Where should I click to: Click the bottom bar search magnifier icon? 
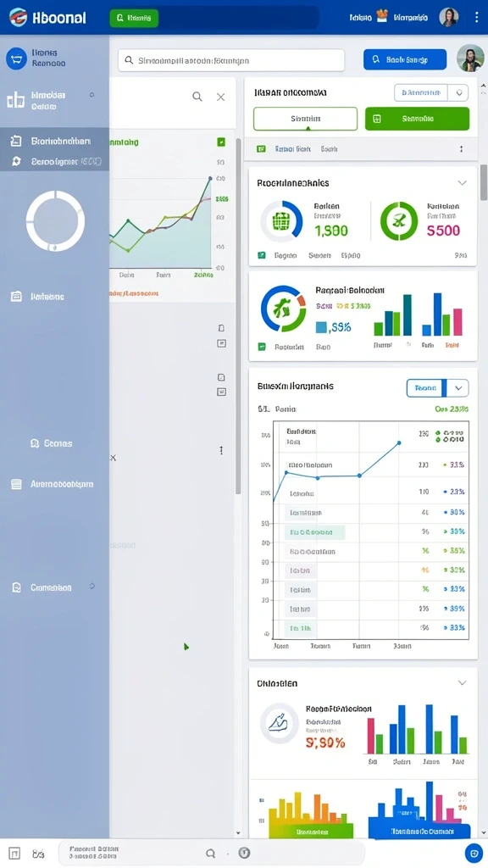pyautogui.click(x=210, y=854)
